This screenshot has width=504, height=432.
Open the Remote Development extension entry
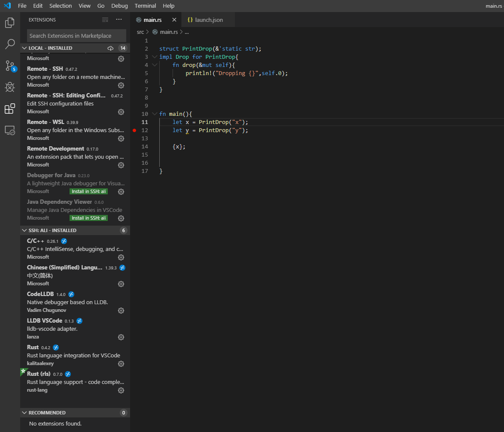point(75,157)
